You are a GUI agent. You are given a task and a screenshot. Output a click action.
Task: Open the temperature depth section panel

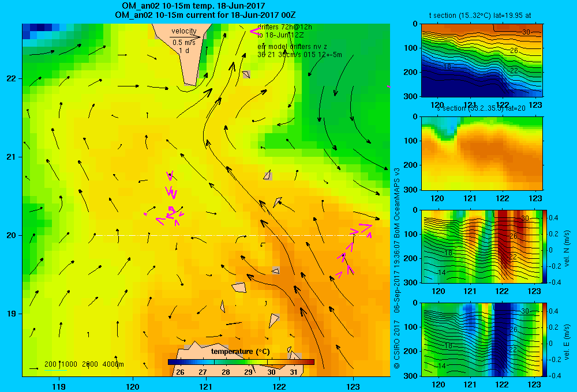click(482, 61)
